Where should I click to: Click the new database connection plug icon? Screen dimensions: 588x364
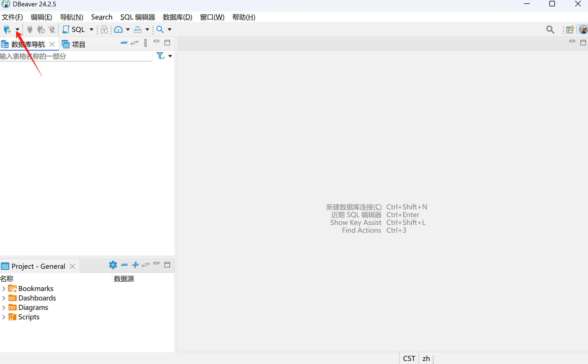coord(7,29)
